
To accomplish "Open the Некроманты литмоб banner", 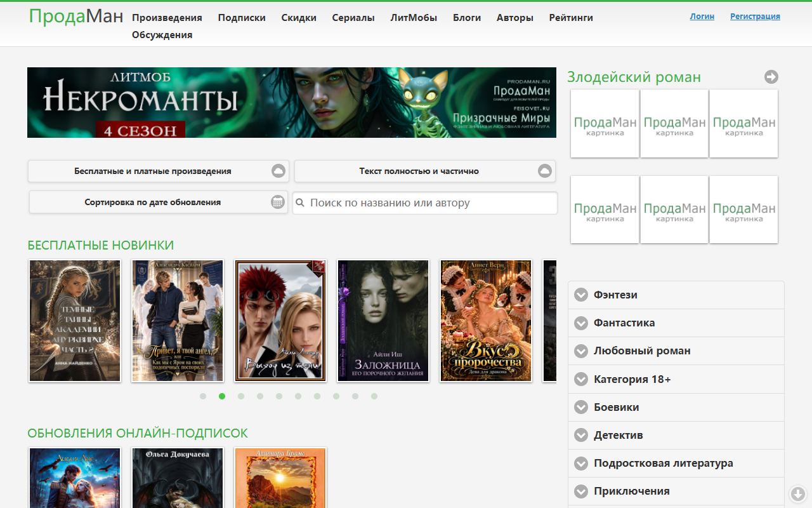I will (x=292, y=102).
